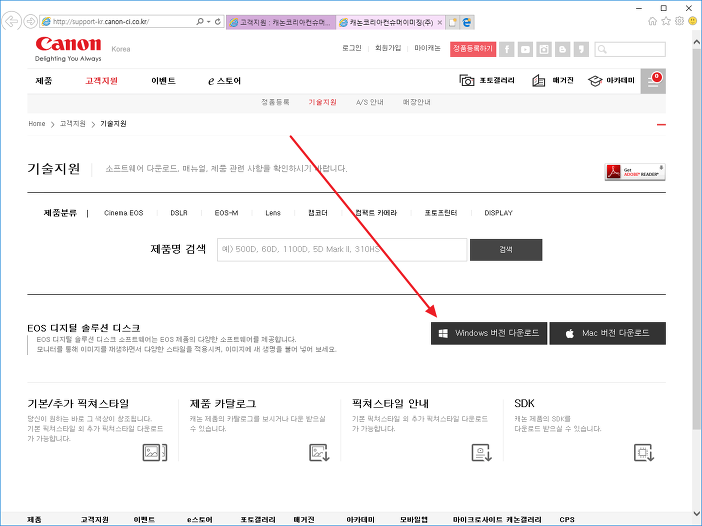Click the dark 검색 button
Screen dimensions: 702x526
pyautogui.click(x=506, y=250)
